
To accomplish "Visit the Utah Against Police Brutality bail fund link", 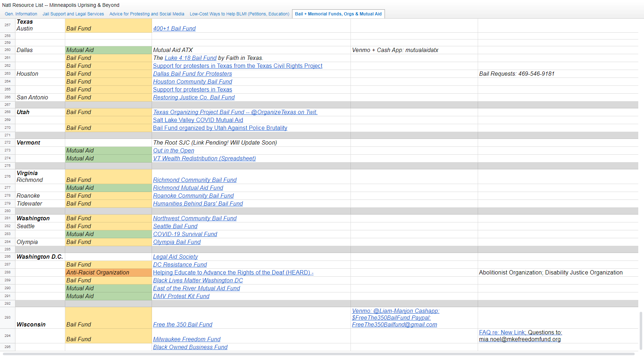I will (220, 128).
